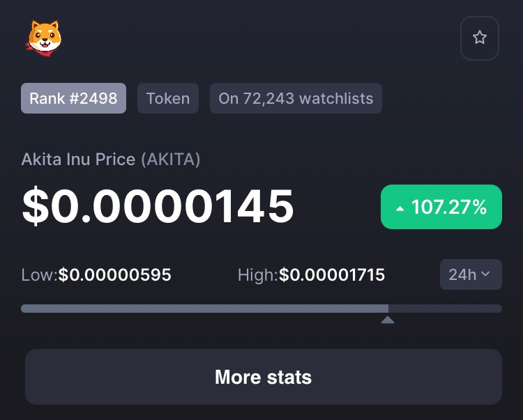Click the High: label text
The height and width of the screenshot is (420, 523).
(x=258, y=275)
